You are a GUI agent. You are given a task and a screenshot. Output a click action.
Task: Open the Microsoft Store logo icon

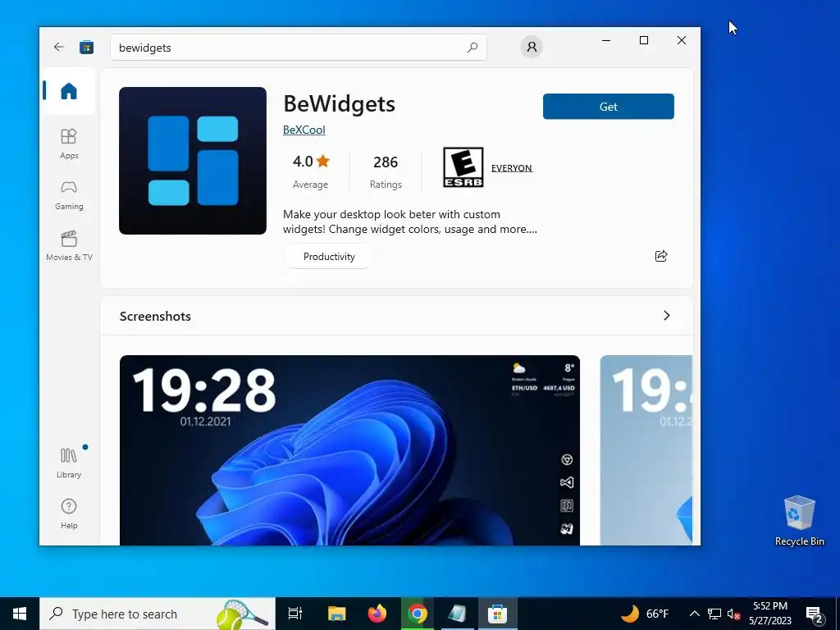coord(86,47)
